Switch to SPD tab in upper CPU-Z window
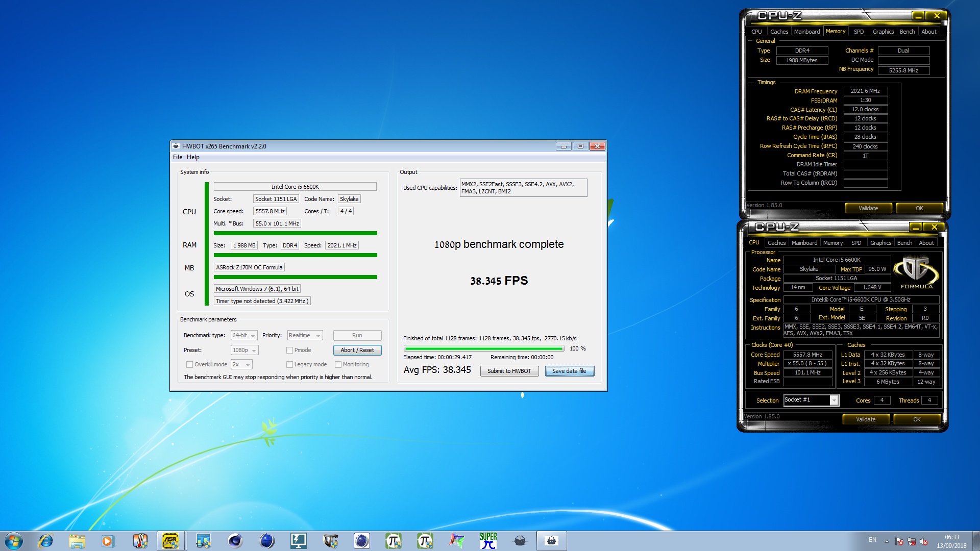The width and height of the screenshot is (980, 551). 859,32
